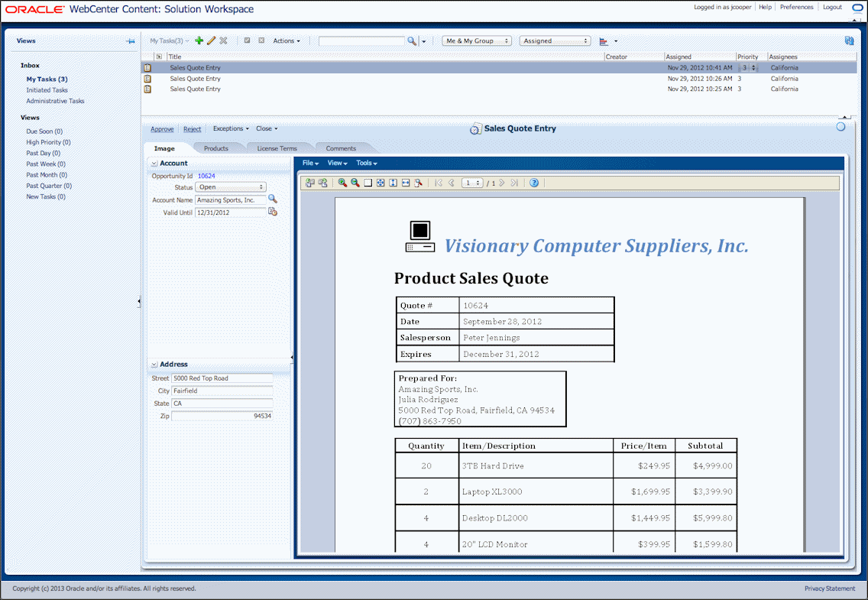
Task: Go to last page in viewer
Action: [514, 183]
